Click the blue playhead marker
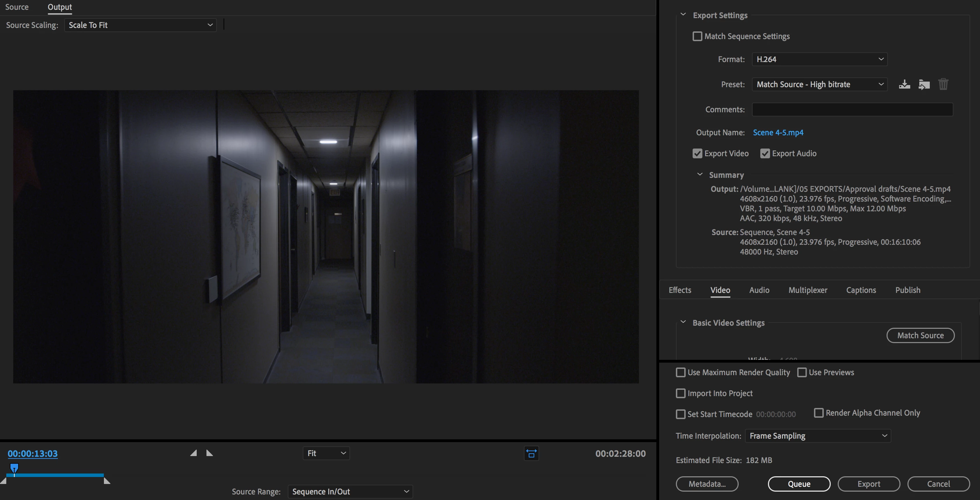 pos(14,468)
